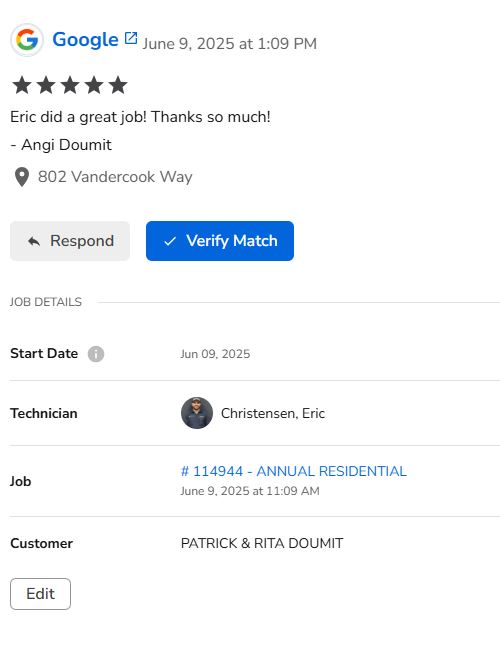Click the review timestamp June 9, 2025
This screenshot has height=645, width=500.
229,44
